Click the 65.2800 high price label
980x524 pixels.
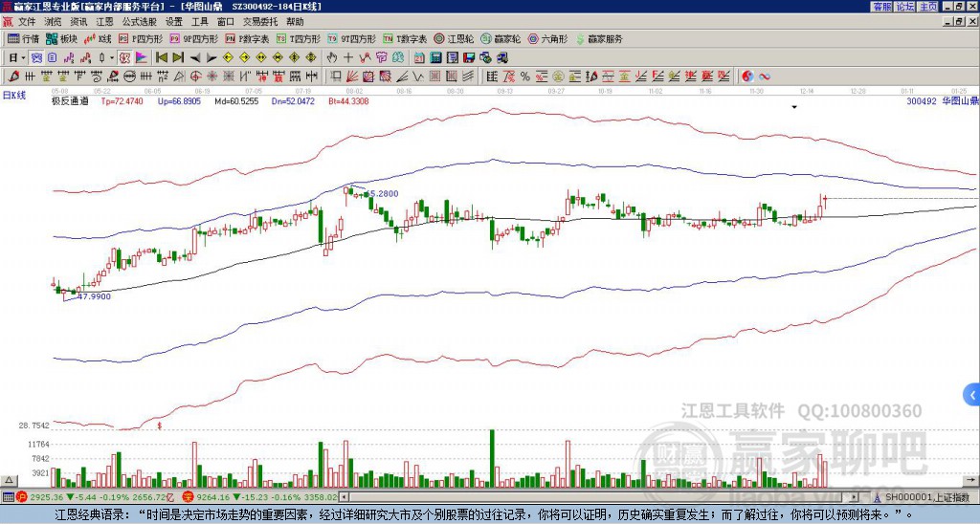[383, 194]
